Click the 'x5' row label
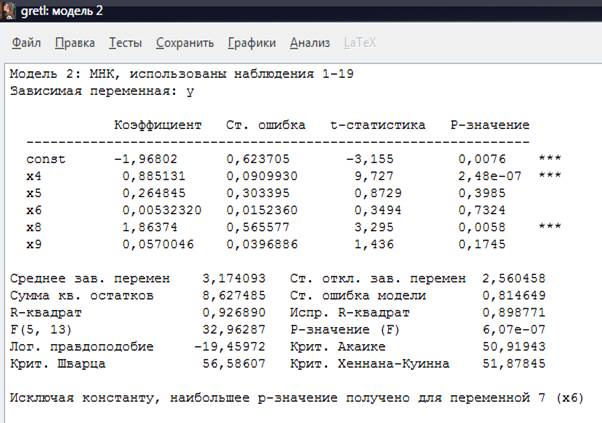 coord(34,193)
